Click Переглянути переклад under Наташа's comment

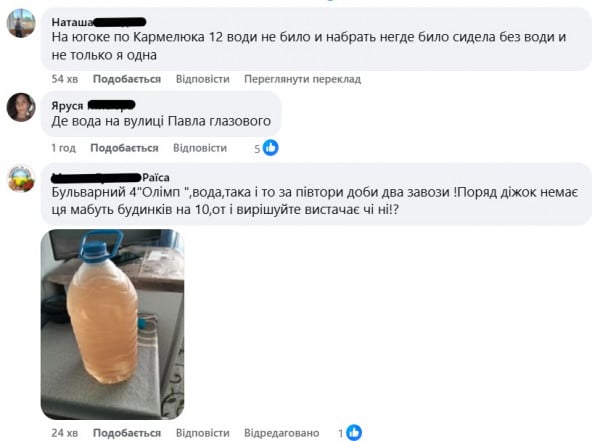pyautogui.click(x=303, y=79)
